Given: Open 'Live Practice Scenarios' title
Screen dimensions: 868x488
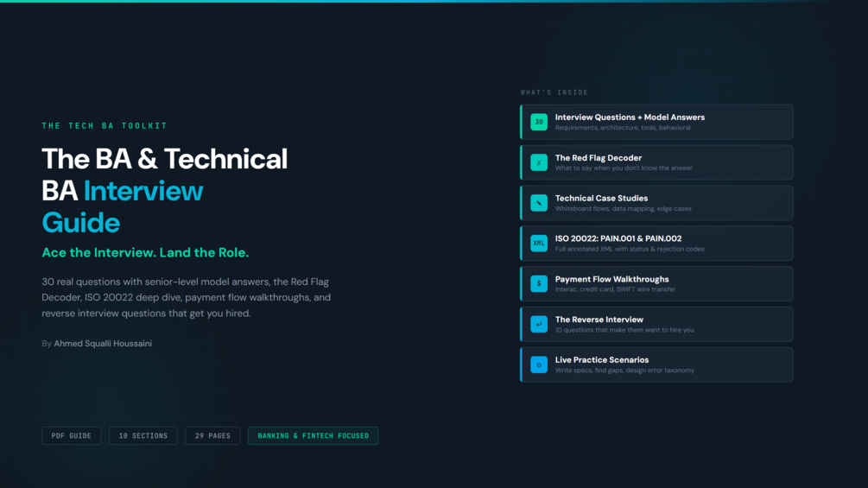Looking at the screenshot, I should (602, 359).
